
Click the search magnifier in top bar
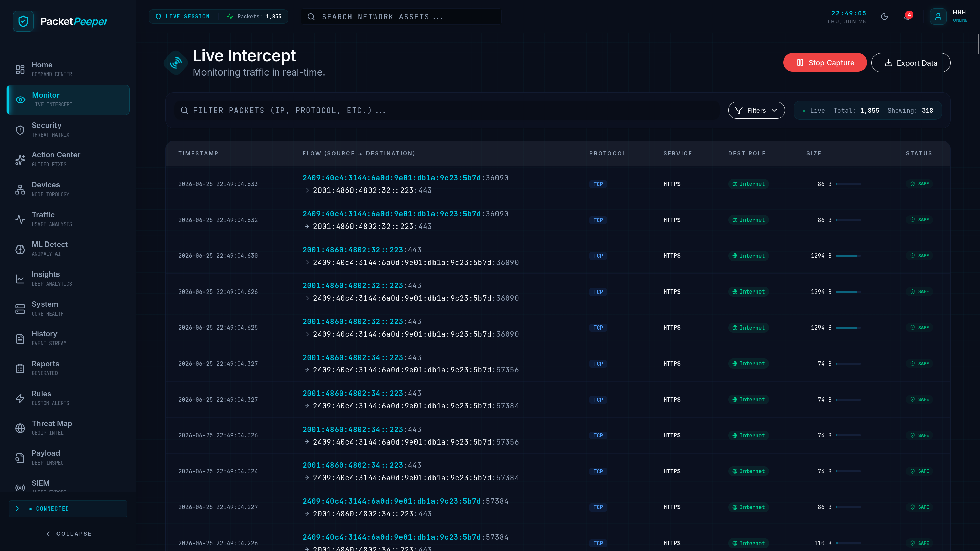click(x=311, y=17)
